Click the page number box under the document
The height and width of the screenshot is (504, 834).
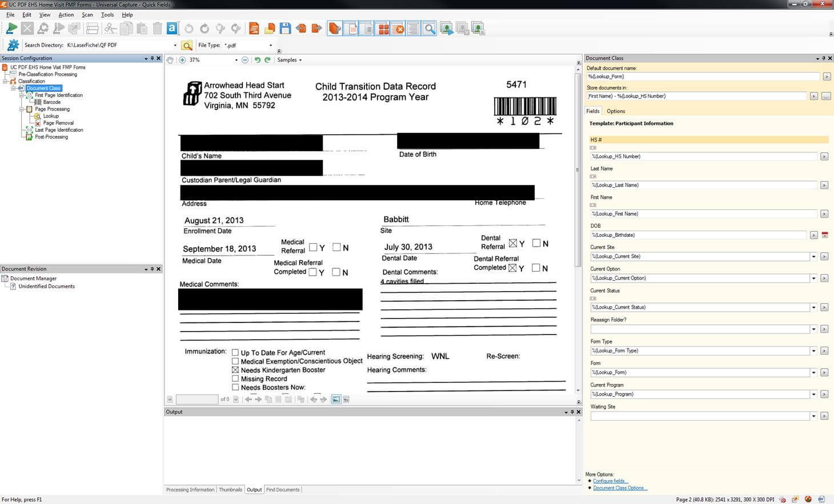[x=197, y=400]
